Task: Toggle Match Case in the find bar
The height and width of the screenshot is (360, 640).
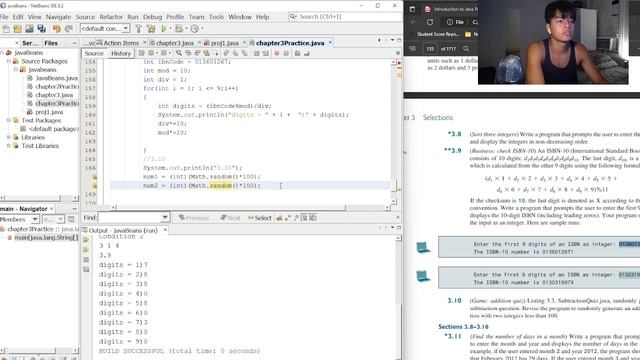Action: click(x=279, y=218)
